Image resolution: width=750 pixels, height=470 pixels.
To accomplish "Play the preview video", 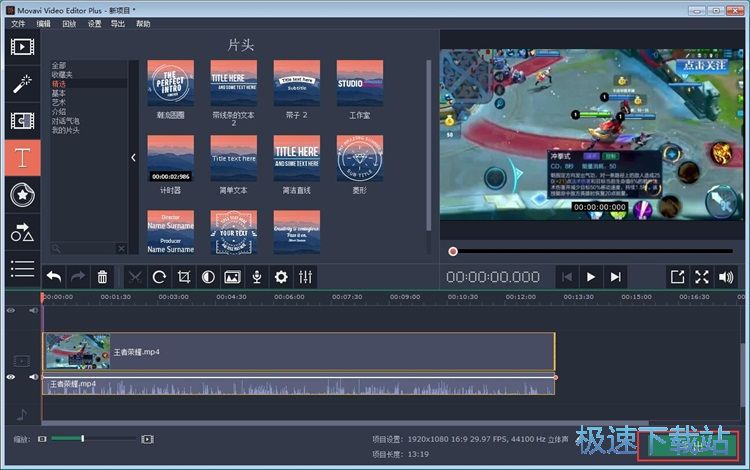I will pos(591,277).
